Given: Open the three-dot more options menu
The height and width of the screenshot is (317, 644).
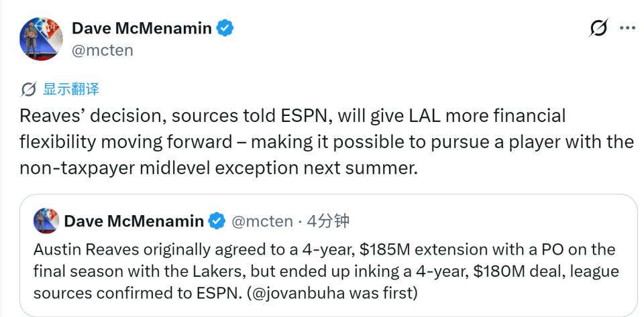Looking at the screenshot, I should pos(627,28).
